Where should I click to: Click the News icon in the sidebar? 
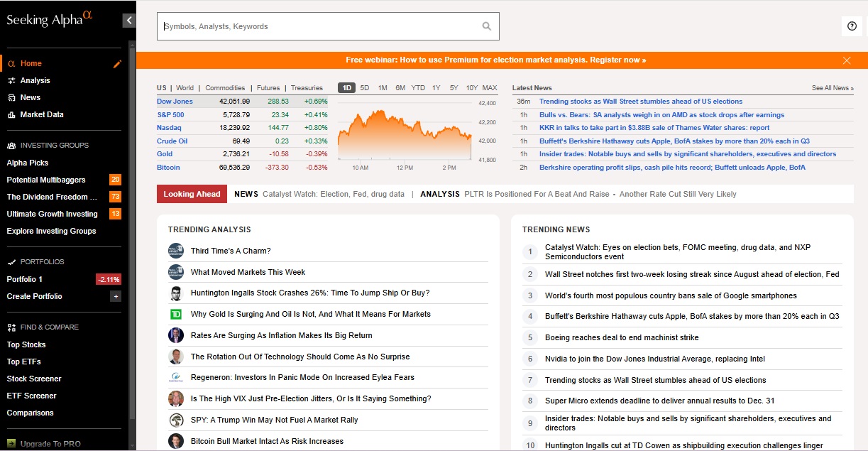pos(13,97)
